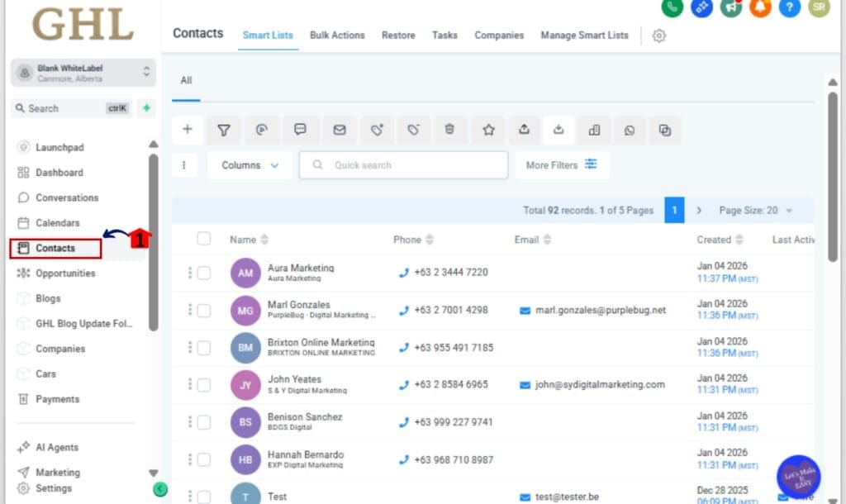Viewport: 846px width, 504px height.
Task: Open the funnel filter icon in toolbar
Action: pyautogui.click(x=223, y=130)
